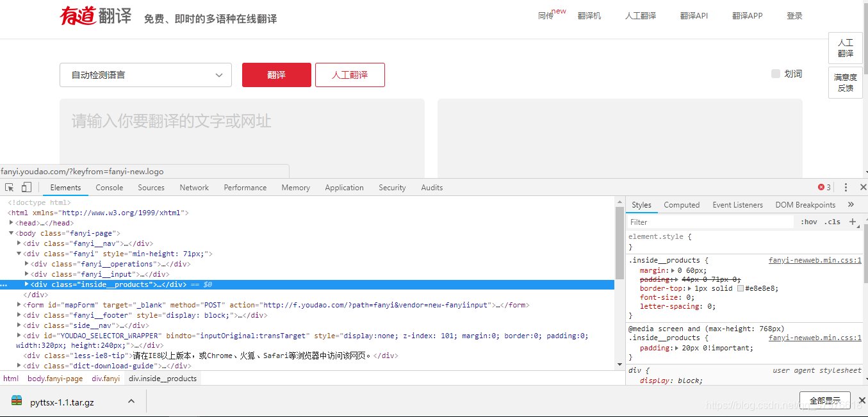
Task: Open 自动检测语言 language dropdown
Action: coord(145,75)
